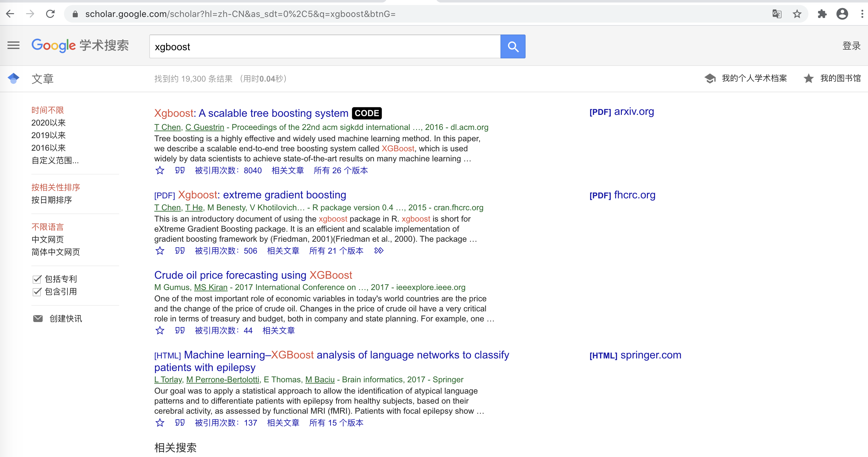The width and height of the screenshot is (868, 457).
Task: Click the My Library star icon
Action: pos(808,78)
